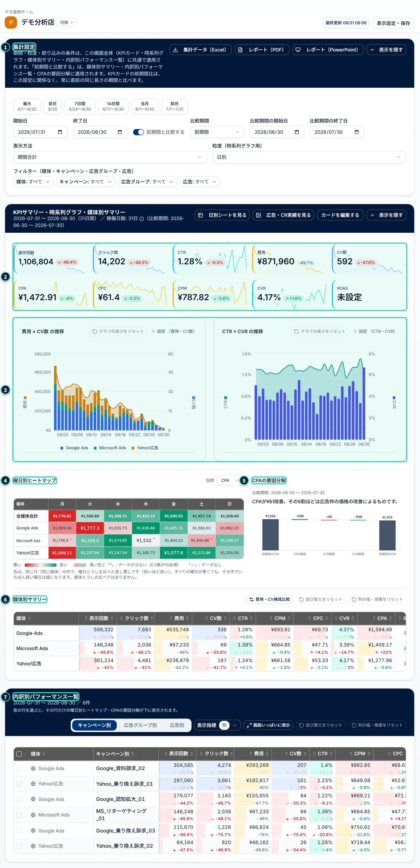Check the Google_認知拡大_01 row checkbox
The height and width of the screenshot is (868, 420).
pos(19,799)
